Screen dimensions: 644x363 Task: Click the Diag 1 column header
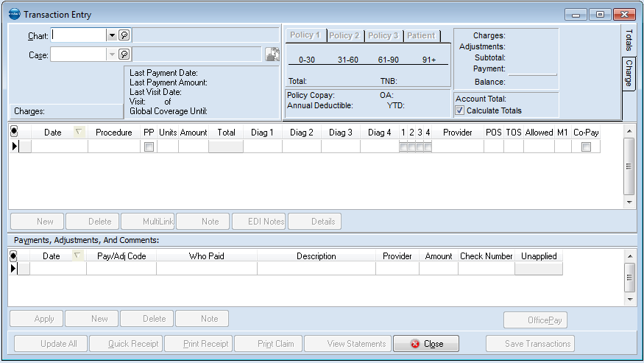click(262, 132)
